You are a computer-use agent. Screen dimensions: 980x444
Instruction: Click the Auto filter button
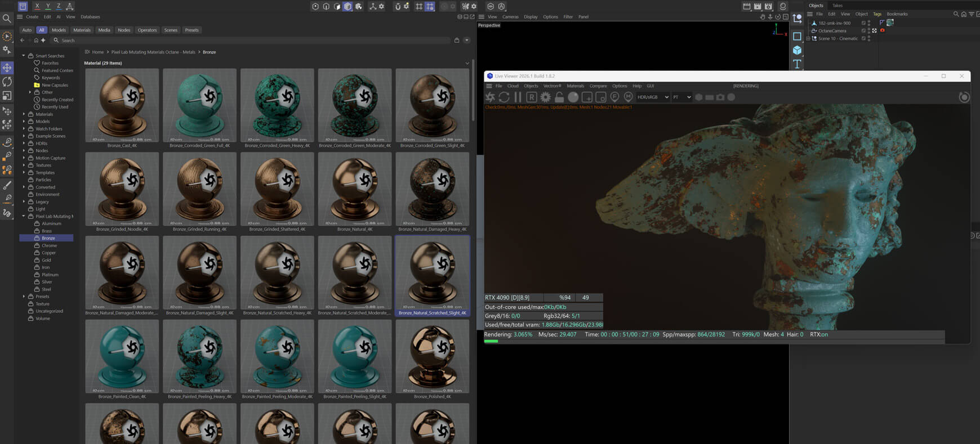(26, 30)
